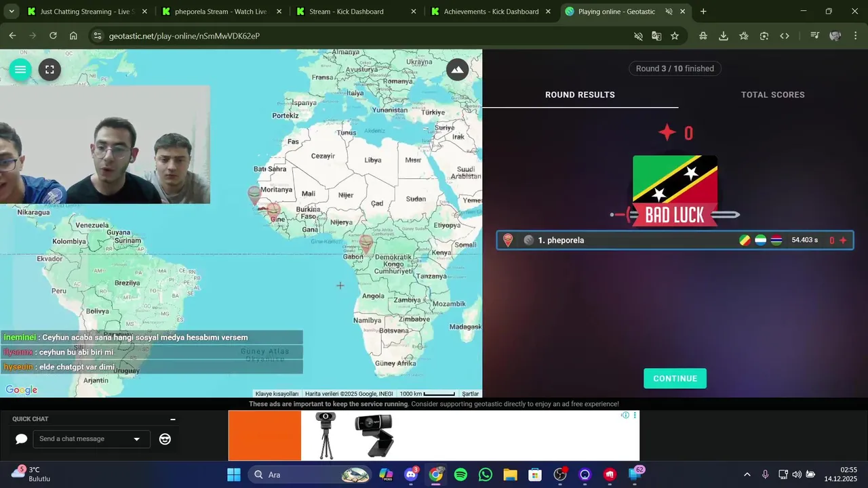Viewport: 868px width, 488px height.
Task: Collapse the Quick Chat panel
Action: [x=173, y=420]
